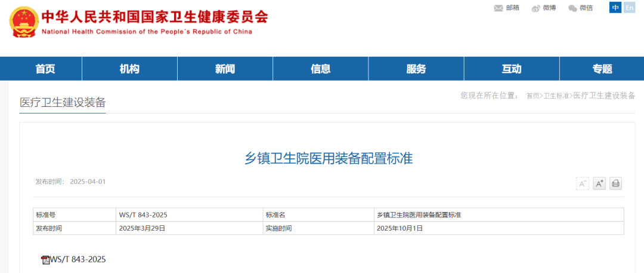Download the WS/T 843-2025 attachment link
644x273 pixels.
coord(78,259)
